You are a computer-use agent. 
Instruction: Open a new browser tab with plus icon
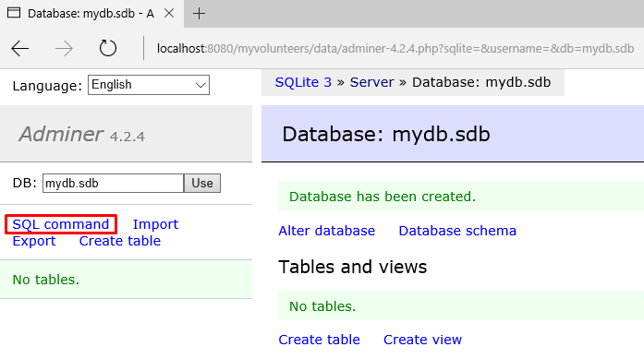pos(200,14)
